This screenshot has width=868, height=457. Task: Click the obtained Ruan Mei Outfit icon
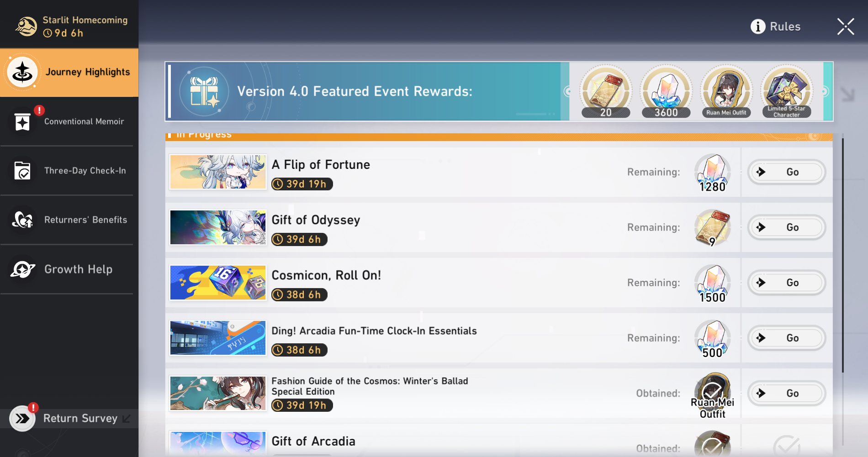coord(713,395)
